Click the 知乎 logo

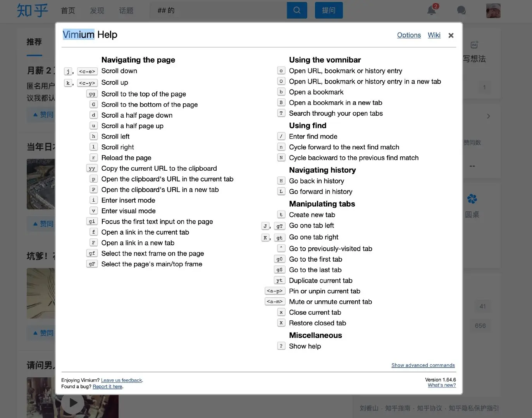(x=33, y=10)
